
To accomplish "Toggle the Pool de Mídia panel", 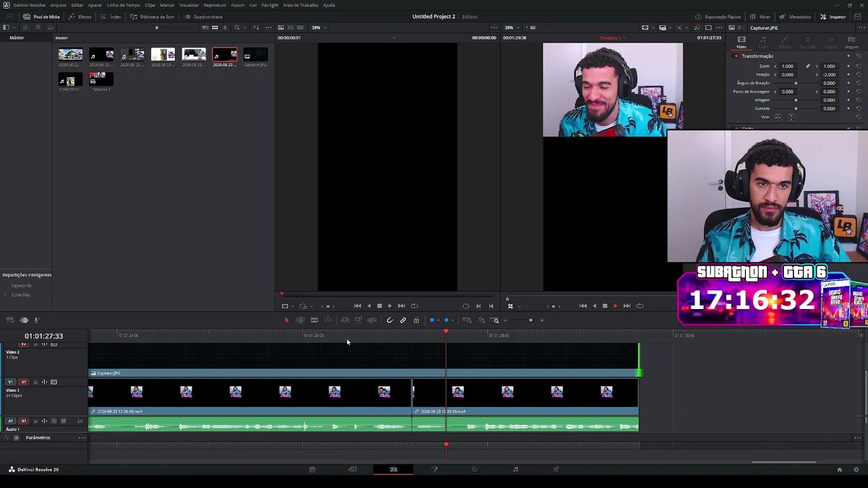I will click(x=41, y=16).
